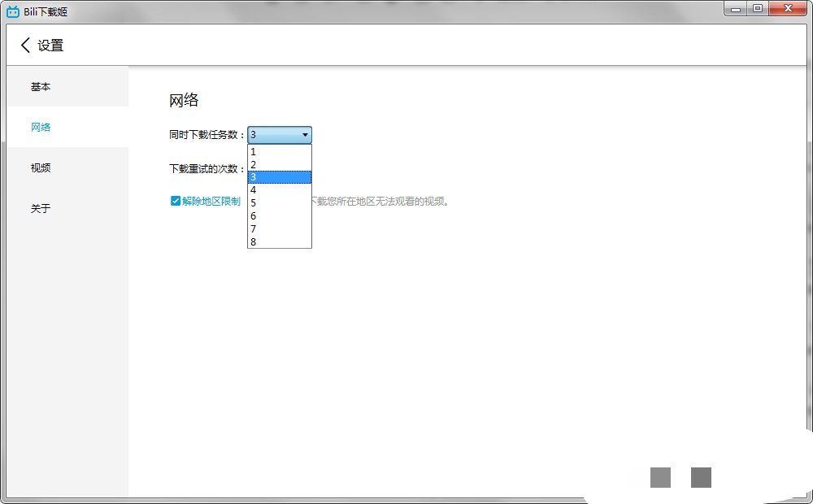Go back using the arrow beside 设置
This screenshot has height=504, width=813.
(25, 45)
